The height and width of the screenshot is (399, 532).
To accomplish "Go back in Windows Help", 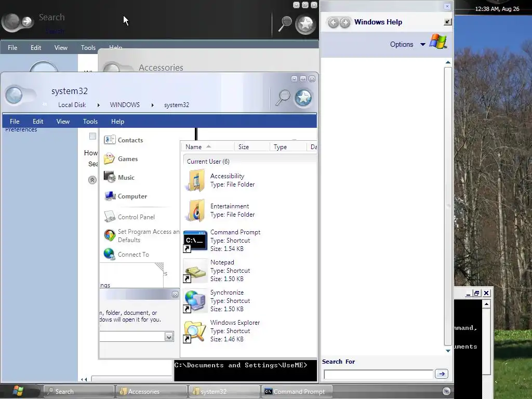I will (x=333, y=22).
